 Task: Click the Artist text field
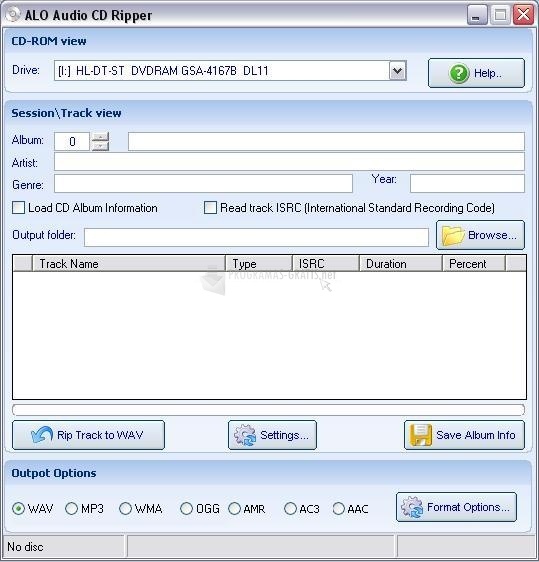point(289,162)
